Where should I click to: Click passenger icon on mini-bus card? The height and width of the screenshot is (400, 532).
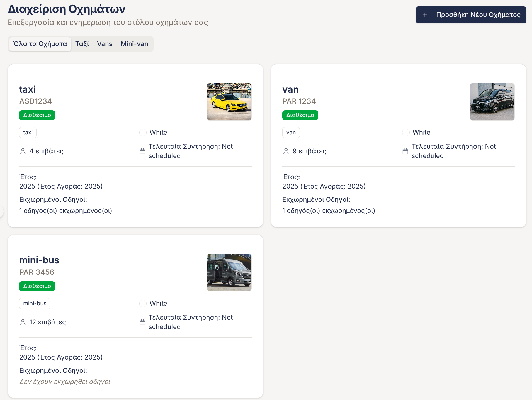click(x=23, y=322)
